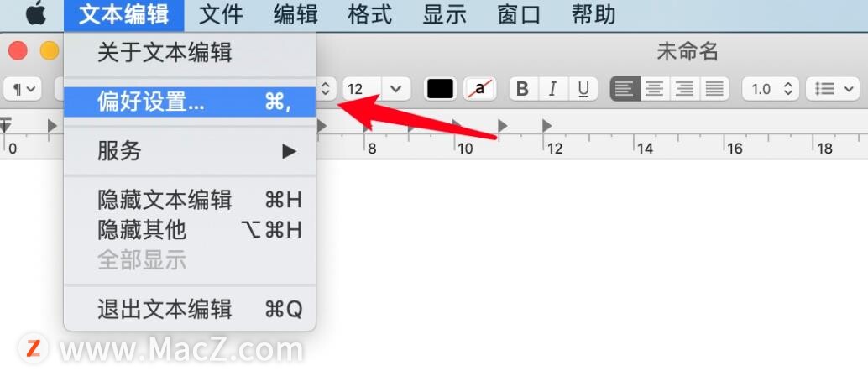Toggle Underline formatting button
Screen dimensions: 868x371
(583, 89)
